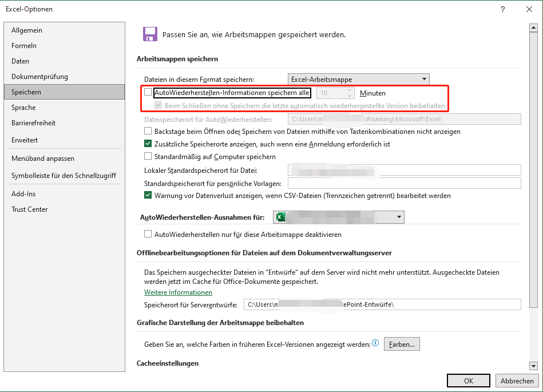This screenshot has height=392, width=543.
Task: Open the Formeln options category
Action: click(x=24, y=46)
